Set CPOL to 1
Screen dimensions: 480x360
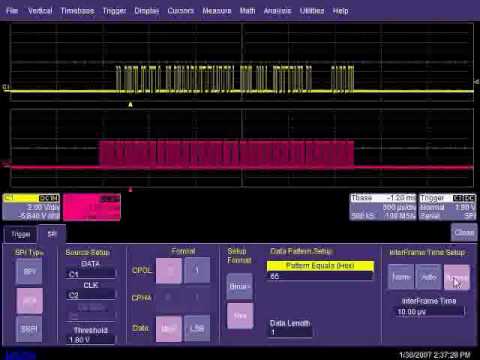pyautogui.click(x=197, y=270)
